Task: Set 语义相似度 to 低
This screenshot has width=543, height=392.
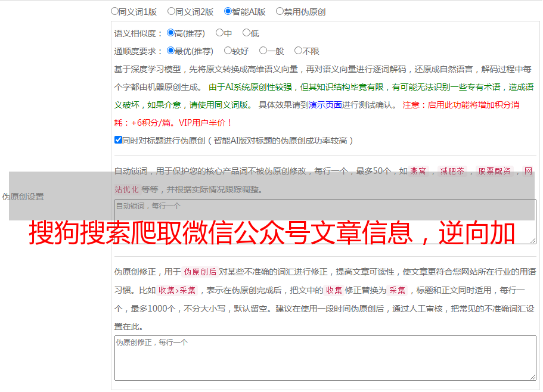Action: coord(246,33)
